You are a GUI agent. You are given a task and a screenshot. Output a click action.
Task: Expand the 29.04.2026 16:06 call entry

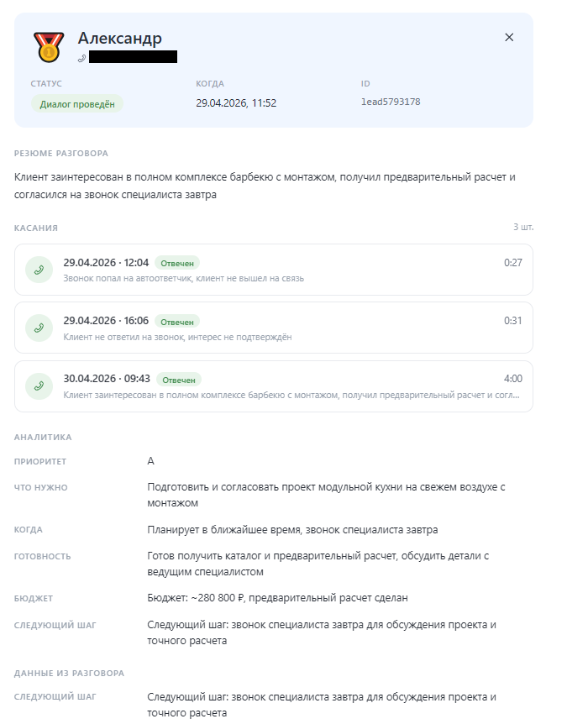(x=274, y=328)
